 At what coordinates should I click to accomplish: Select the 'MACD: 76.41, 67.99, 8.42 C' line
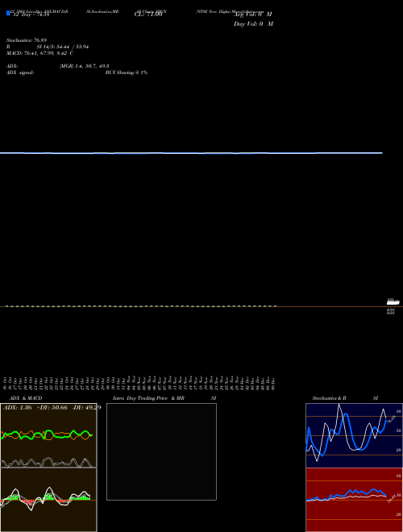point(39,53)
